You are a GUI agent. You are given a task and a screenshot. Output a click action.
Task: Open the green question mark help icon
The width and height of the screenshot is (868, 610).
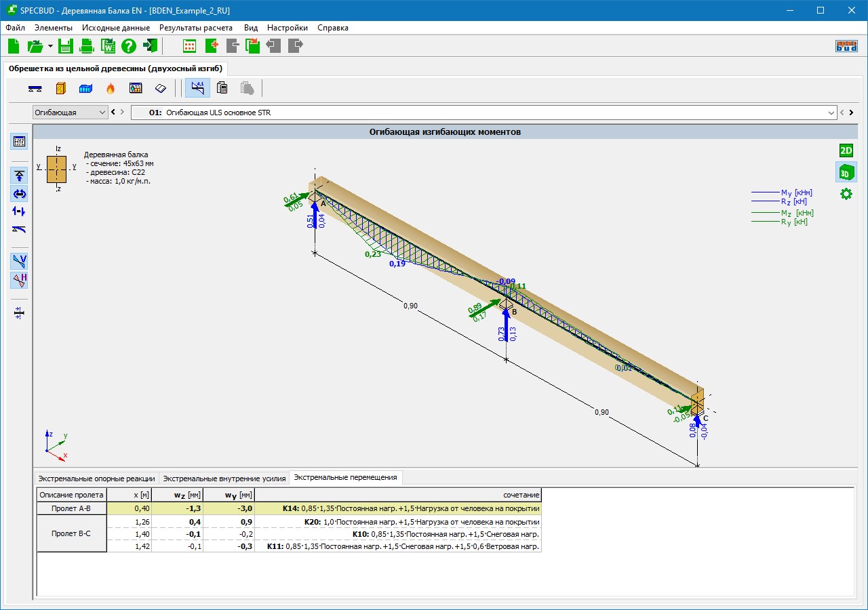[129, 46]
